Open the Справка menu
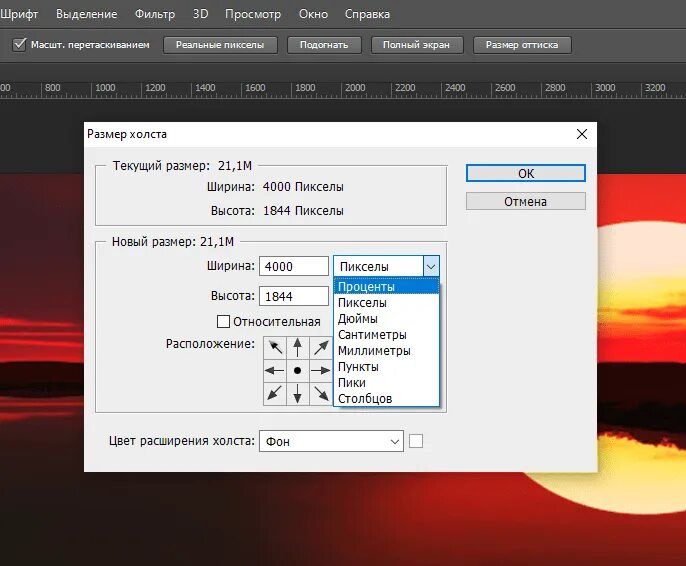Screen dimensions: 686x566 point(367,14)
